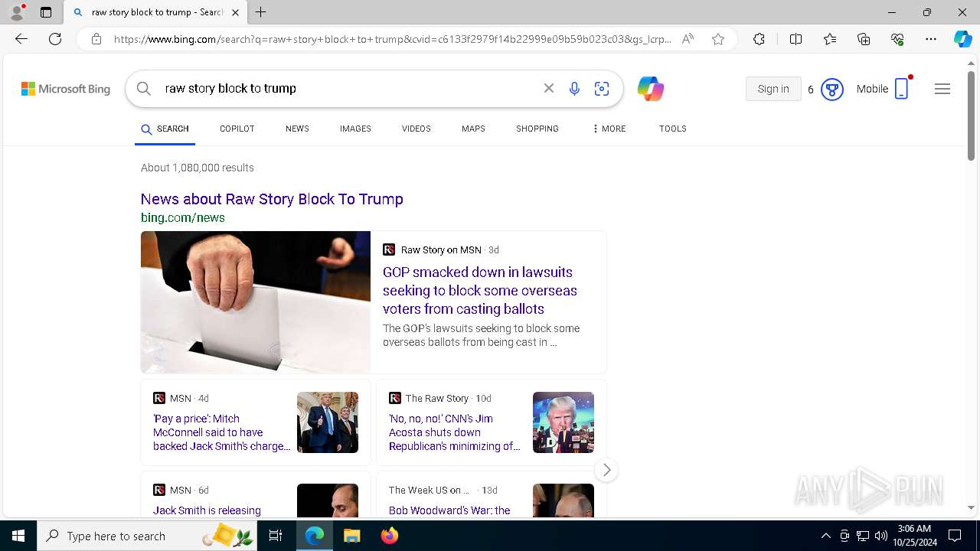980x551 pixels.
Task: Switch to the IMAGES tab
Action: tap(355, 129)
